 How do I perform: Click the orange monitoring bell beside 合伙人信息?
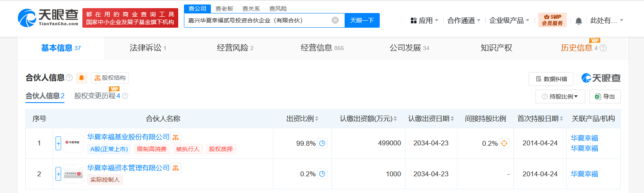82,78
